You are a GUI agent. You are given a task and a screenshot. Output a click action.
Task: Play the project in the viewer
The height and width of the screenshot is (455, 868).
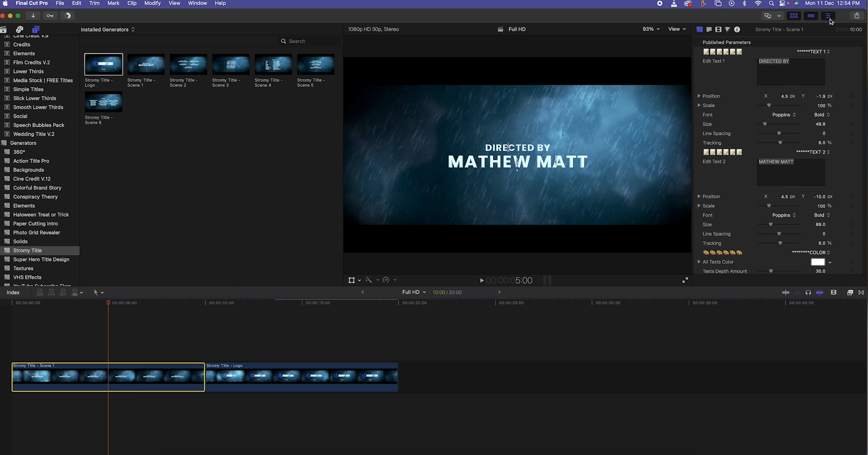(481, 281)
